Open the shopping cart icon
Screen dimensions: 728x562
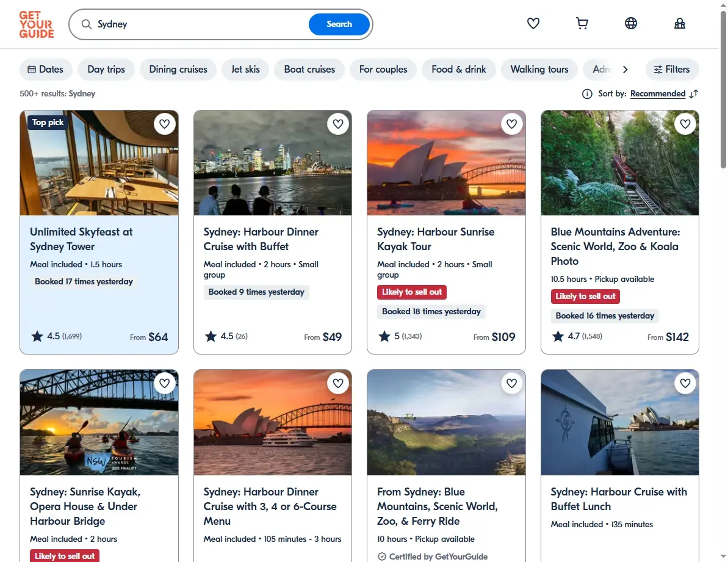582,23
